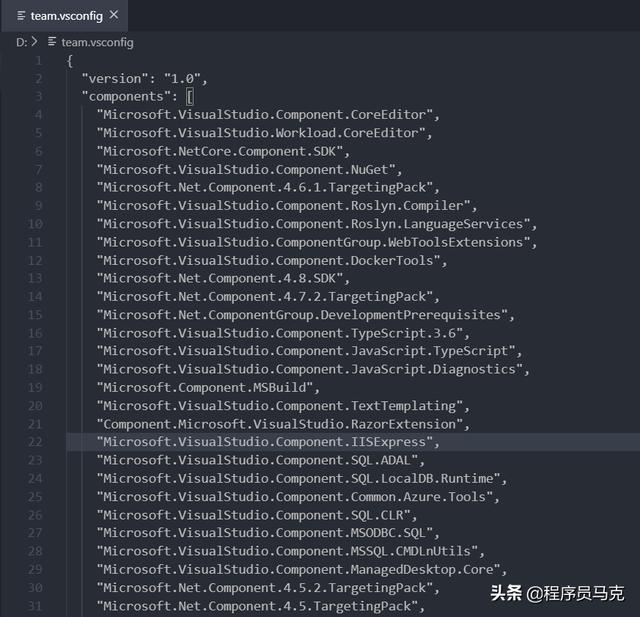This screenshot has height=617, width=640.
Task: Click the Net.Component.4.7.2.TargetingPack line
Action: coord(268,297)
